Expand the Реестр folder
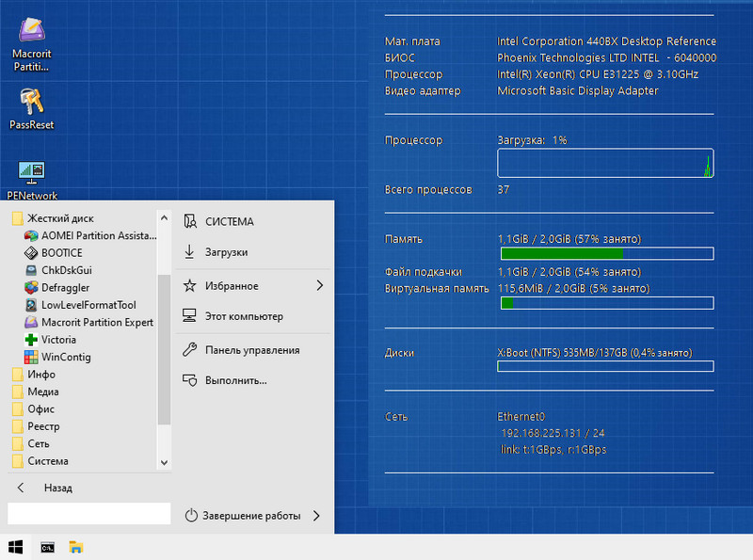The width and height of the screenshot is (753, 560). [x=36, y=426]
